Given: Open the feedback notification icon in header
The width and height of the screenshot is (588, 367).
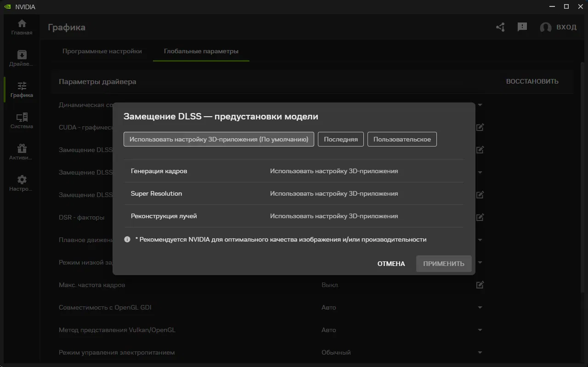Looking at the screenshot, I should (x=522, y=27).
